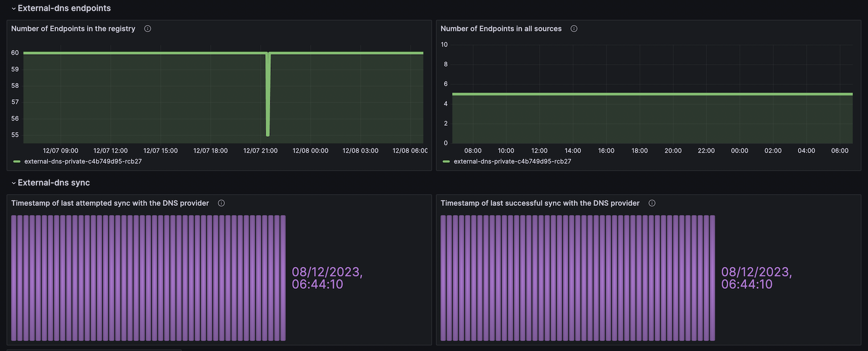Screen dimensions: 868x351
Task: Toggle all sources panel legend series external-dns-private
Action: click(x=512, y=161)
